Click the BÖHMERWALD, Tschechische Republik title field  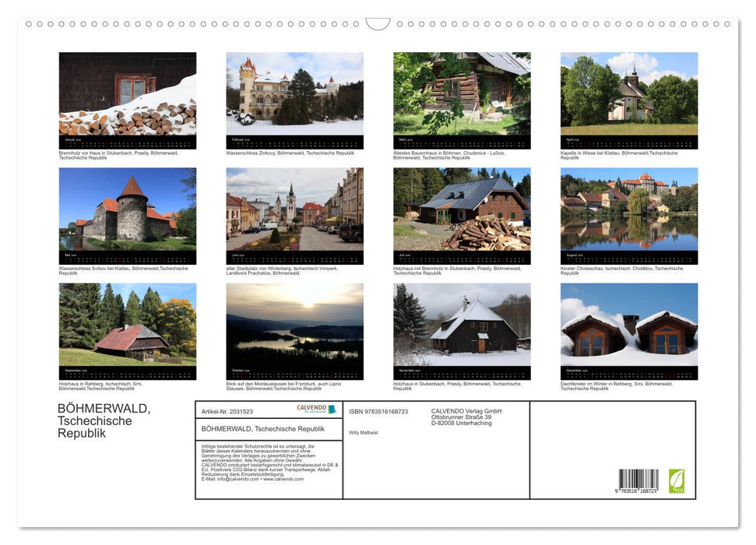264,429
